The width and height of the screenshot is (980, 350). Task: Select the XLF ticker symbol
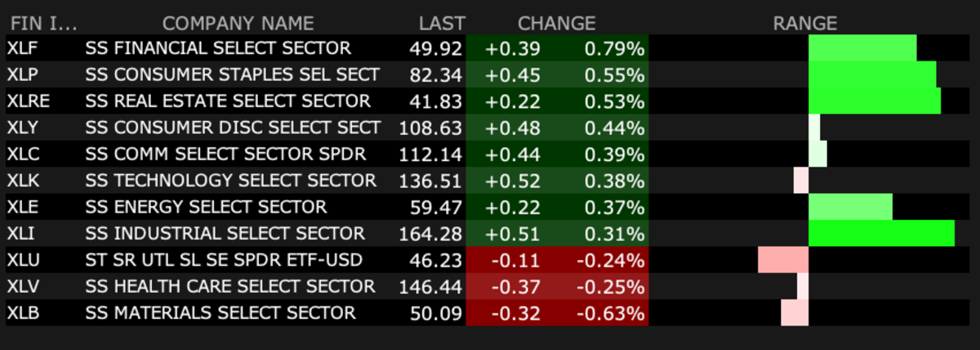click(24, 49)
